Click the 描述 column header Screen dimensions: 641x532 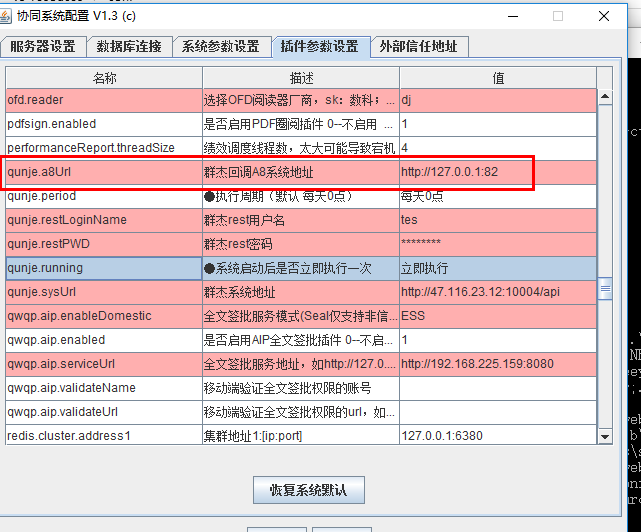(x=301, y=78)
